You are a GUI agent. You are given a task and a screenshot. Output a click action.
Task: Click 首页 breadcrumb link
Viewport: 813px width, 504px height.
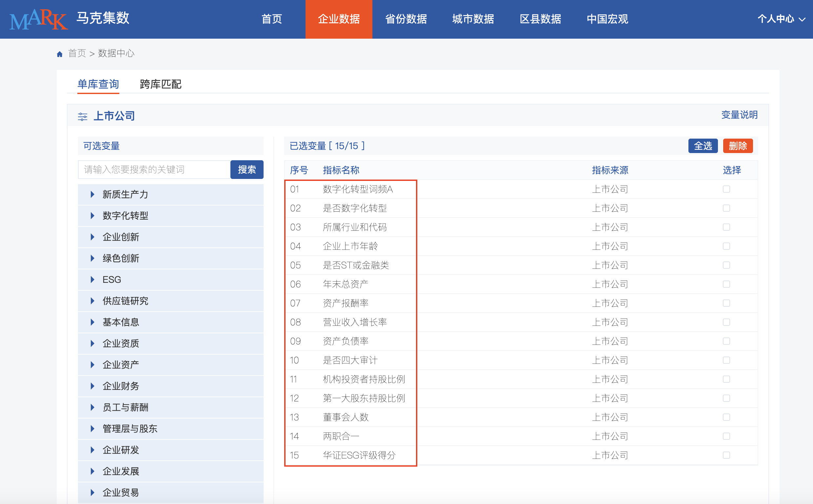point(77,53)
